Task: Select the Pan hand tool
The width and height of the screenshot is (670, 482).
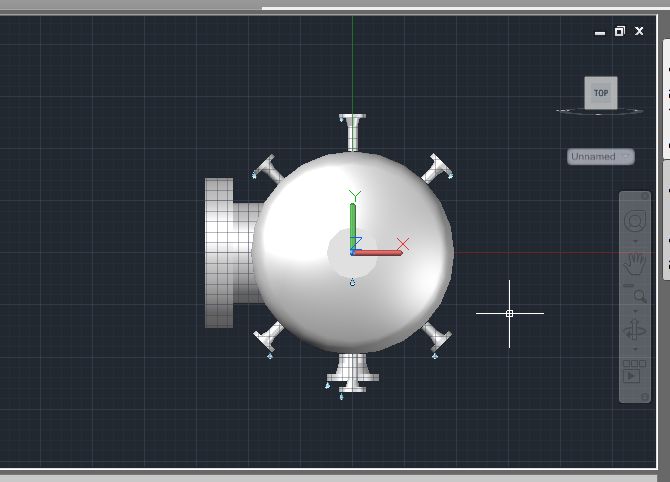Action: pyautogui.click(x=635, y=263)
